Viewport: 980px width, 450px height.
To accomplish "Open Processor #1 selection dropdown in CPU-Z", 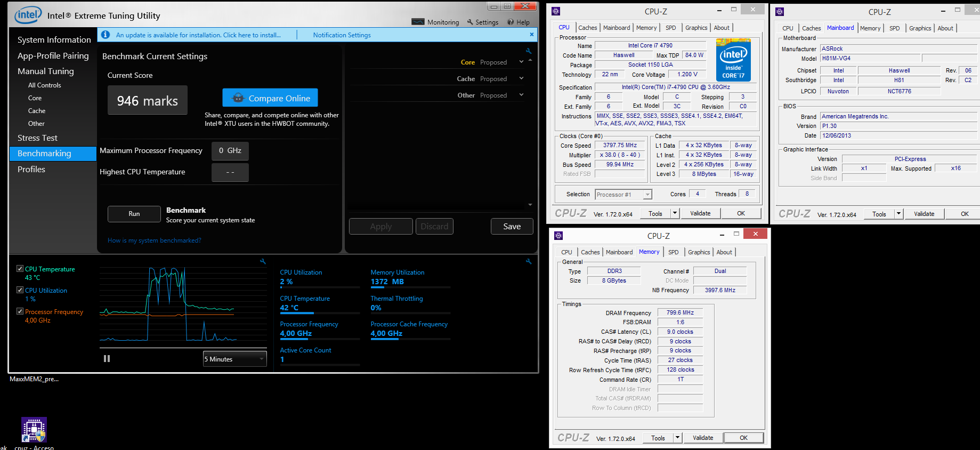I will click(x=623, y=195).
